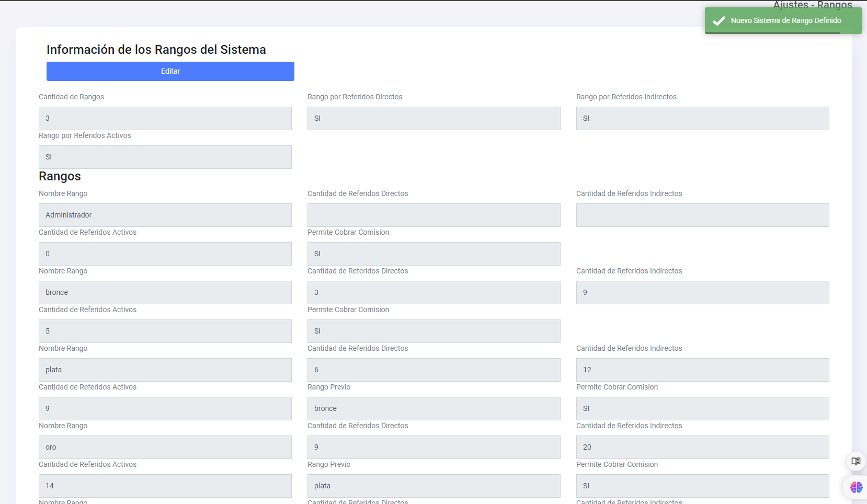Select the Rango por Referidos Indirectos field
The width and height of the screenshot is (867, 504).
pyautogui.click(x=702, y=119)
